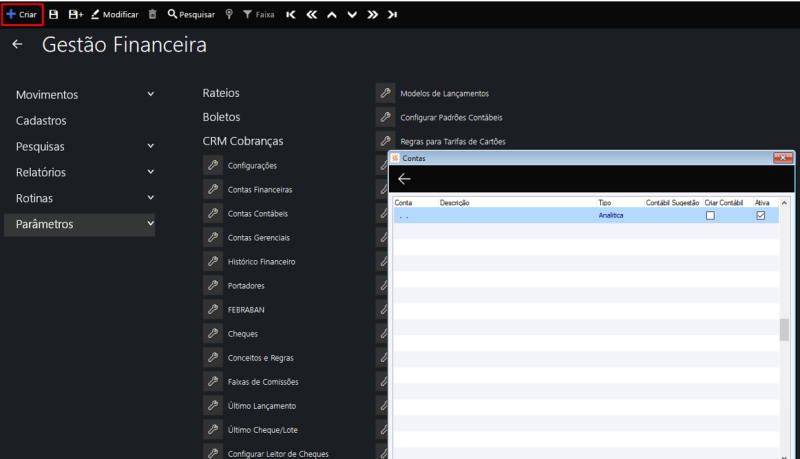Image resolution: width=800 pixels, height=459 pixels.
Task: Click the Analítica Tipo cell
Action: click(611, 215)
